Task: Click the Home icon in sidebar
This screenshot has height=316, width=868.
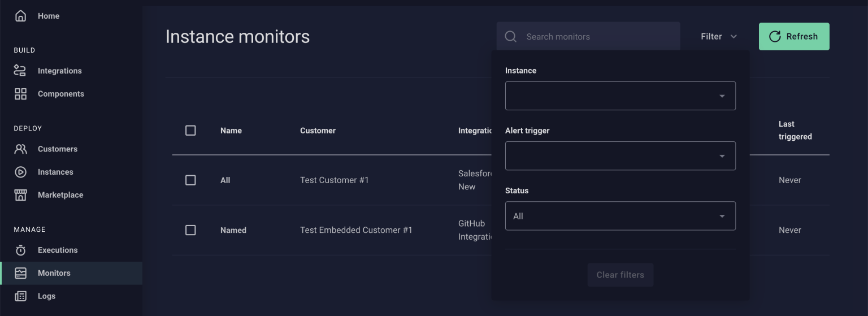Action: click(x=20, y=16)
